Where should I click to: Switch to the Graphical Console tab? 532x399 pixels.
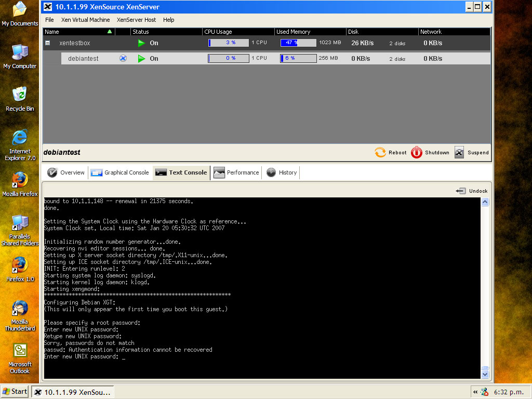point(120,172)
